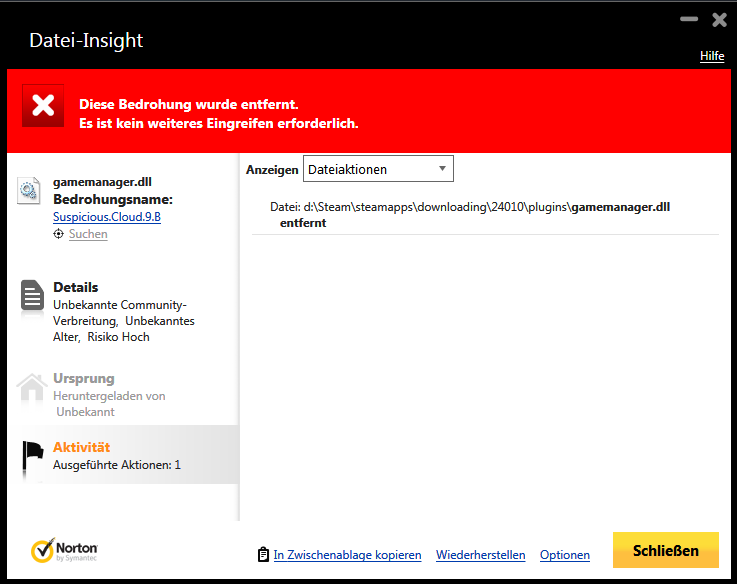737x584 pixels.
Task: Select the Aktivität section
Action: pos(123,455)
